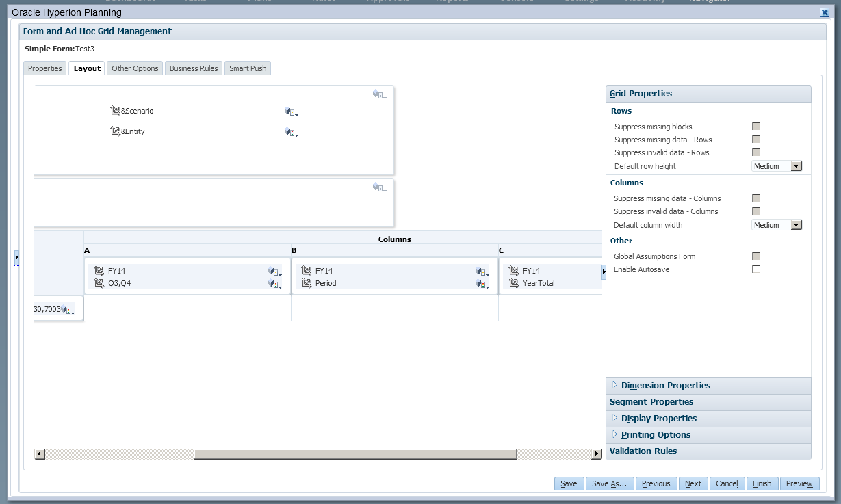Viewport: 841px width, 504px height.
Task: Toggle Global Assumptions Form checkbox
Action: point(756,256)
